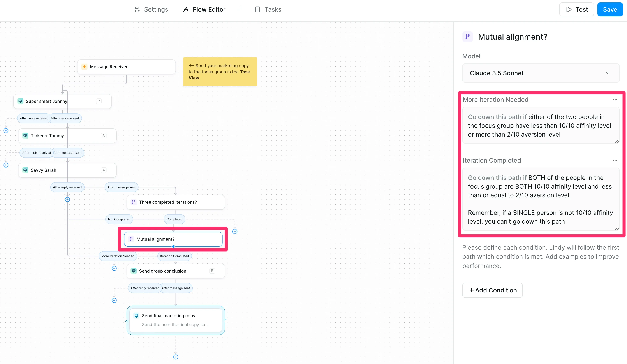627x364 pixels.
Task: Click the branch icon beside the Mutual alignment title
Action: [x=467, y=37]
